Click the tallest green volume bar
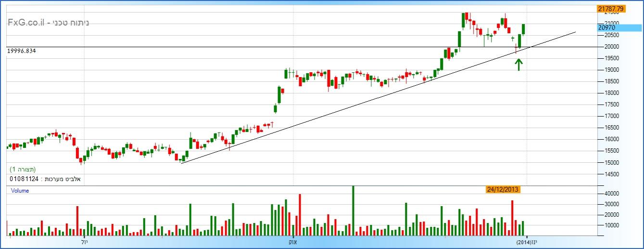This screenshot has width=644, height=249. [354, 211]
